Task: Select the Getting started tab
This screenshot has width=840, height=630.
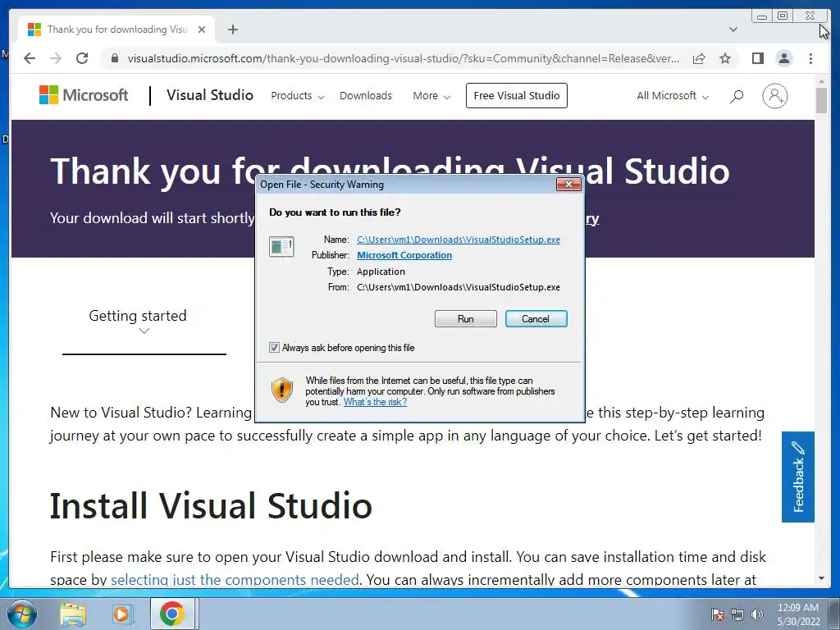Action: [x=138, y=316]
